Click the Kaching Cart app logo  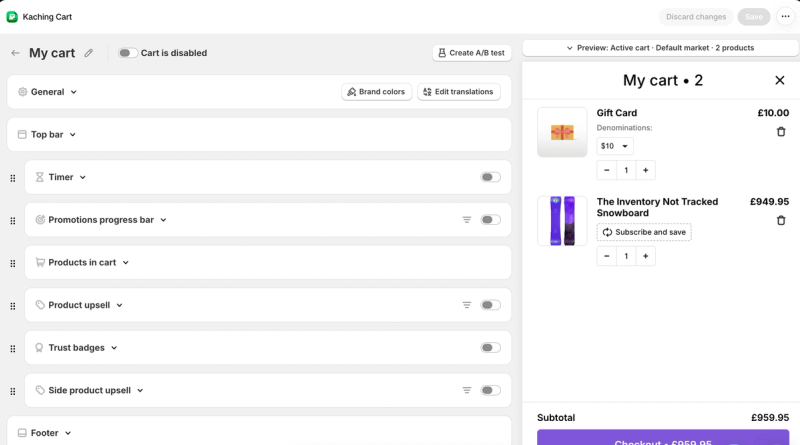(x=12, y=17)
